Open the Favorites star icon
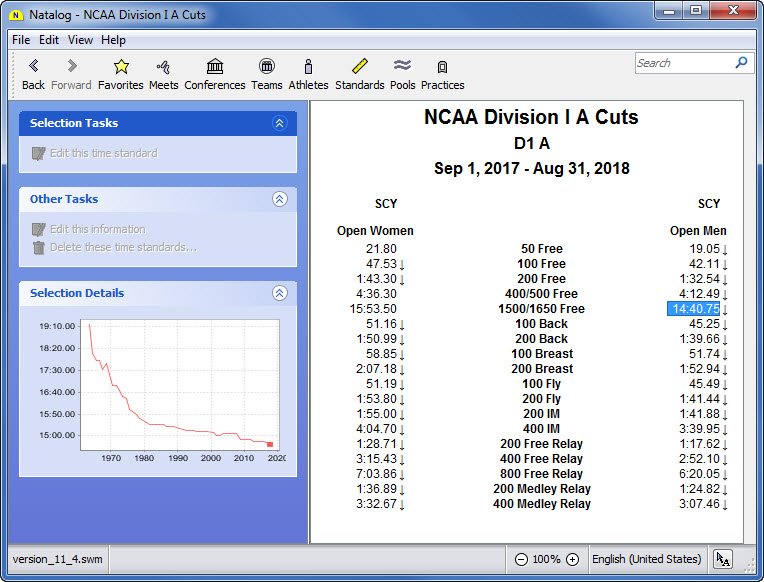The width and height of the screenshot is (764, 582). 121,67
